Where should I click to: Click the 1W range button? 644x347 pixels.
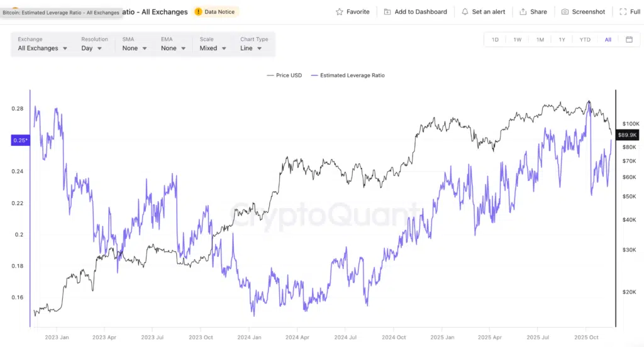(x=518, y=40)
